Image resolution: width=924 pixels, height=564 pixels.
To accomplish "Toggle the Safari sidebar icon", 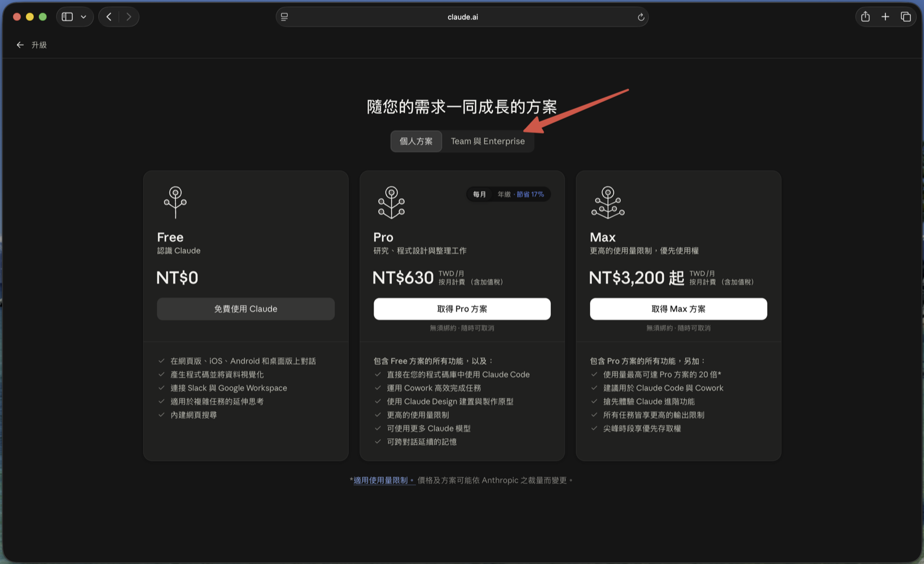I will [x=67, y=17].
